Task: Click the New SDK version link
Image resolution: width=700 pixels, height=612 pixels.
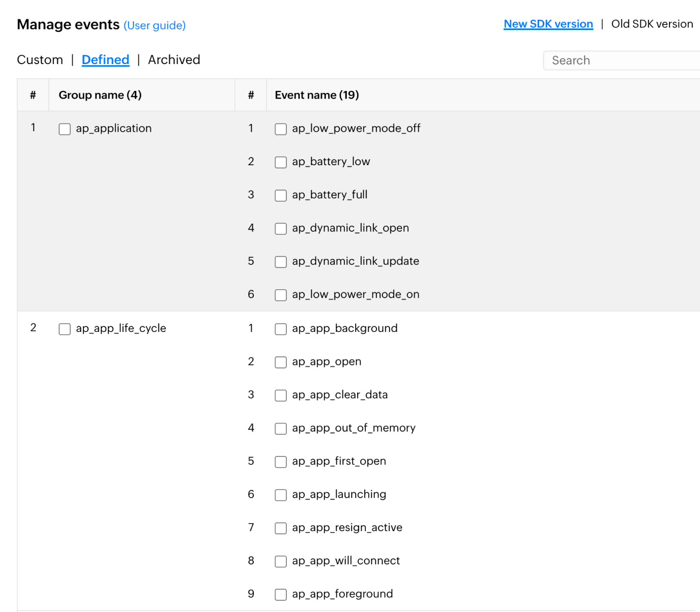Action: [548, 23]
